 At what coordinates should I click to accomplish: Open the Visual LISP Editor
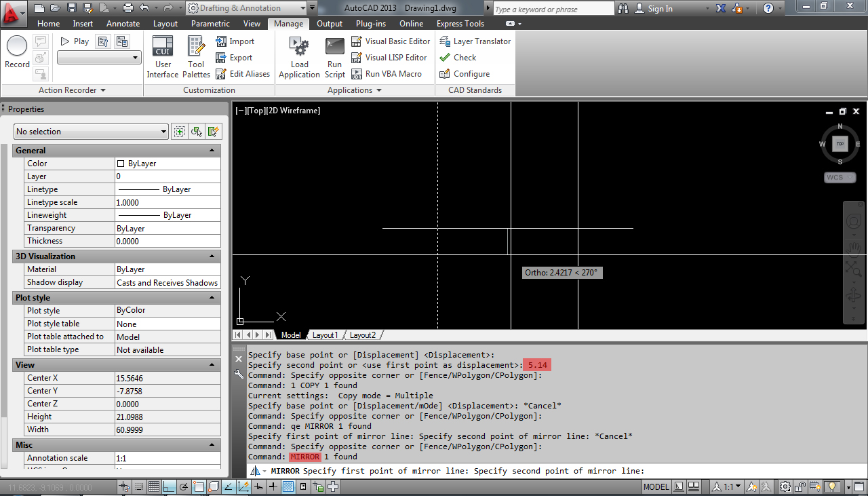tap(389, 58)
